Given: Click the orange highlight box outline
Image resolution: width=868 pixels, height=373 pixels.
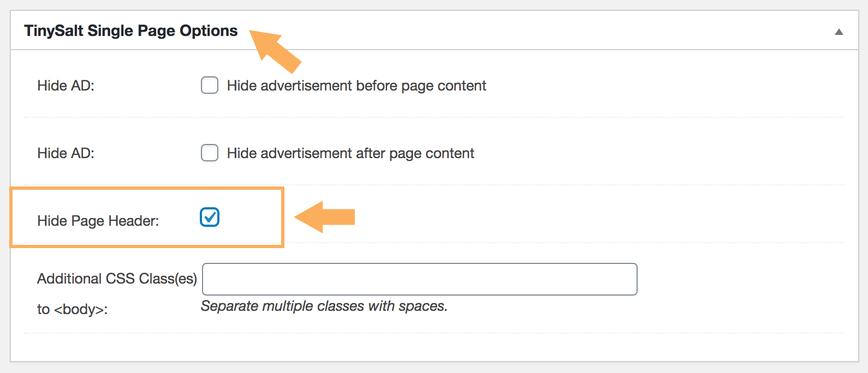Looking at the screenshot, I should (147, 189).
